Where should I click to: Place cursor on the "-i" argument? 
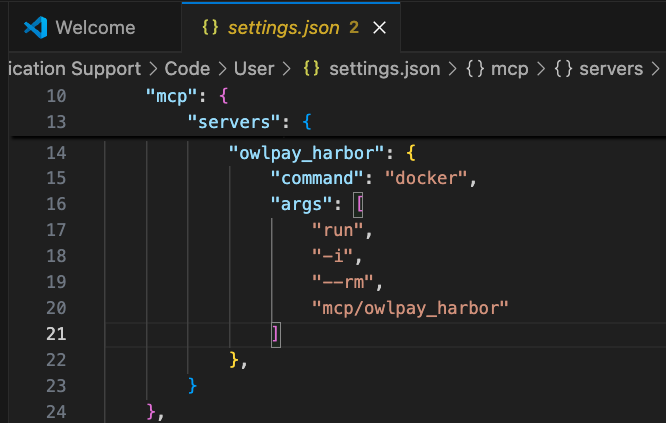click(x=333, y=256)
